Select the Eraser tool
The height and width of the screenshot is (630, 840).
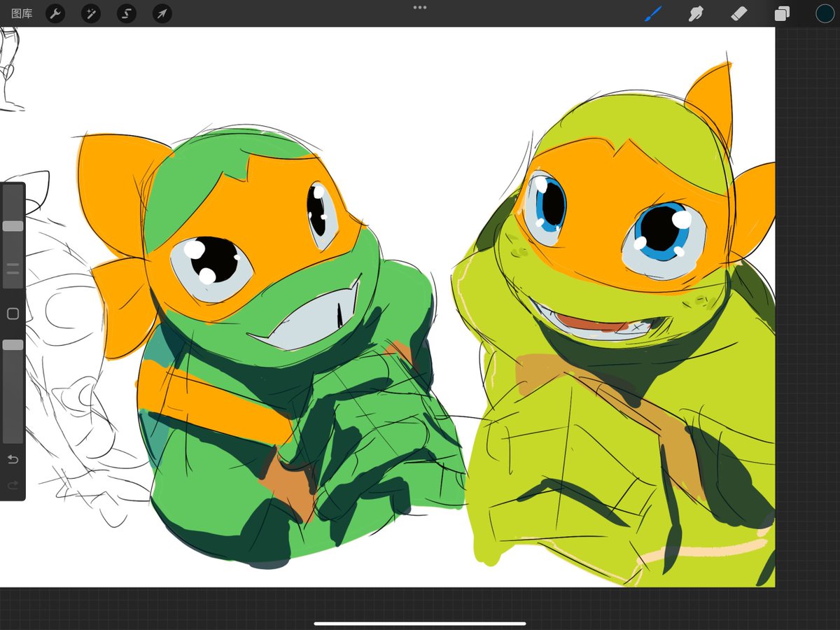point(739,13)
